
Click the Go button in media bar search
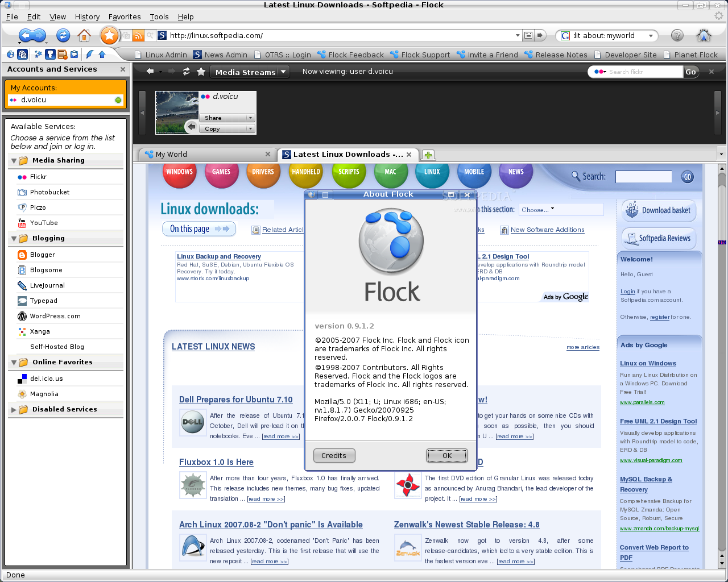pyautogui.click(x=690, y=72)
